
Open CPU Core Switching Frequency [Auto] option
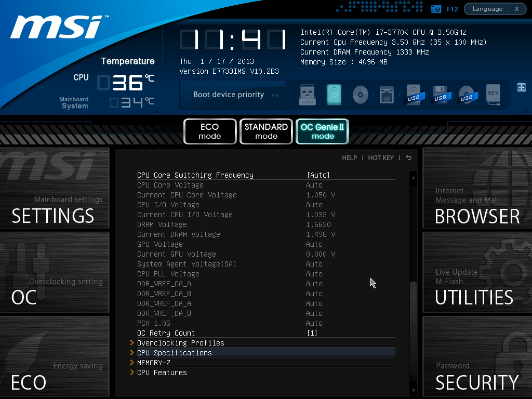(x=266, y=175)
